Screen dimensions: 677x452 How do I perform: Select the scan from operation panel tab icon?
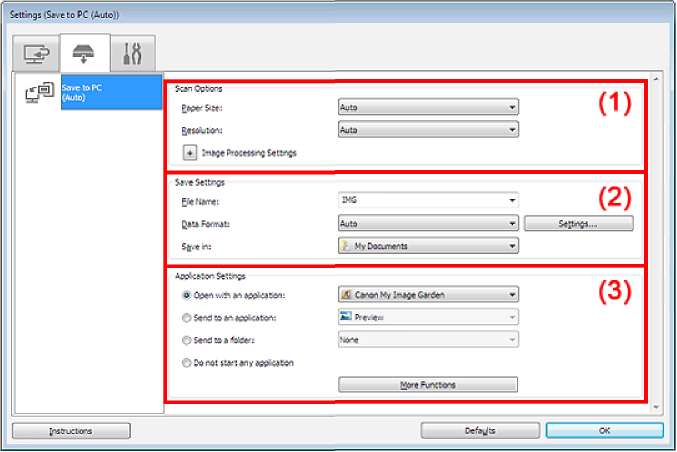pos(82,51)
